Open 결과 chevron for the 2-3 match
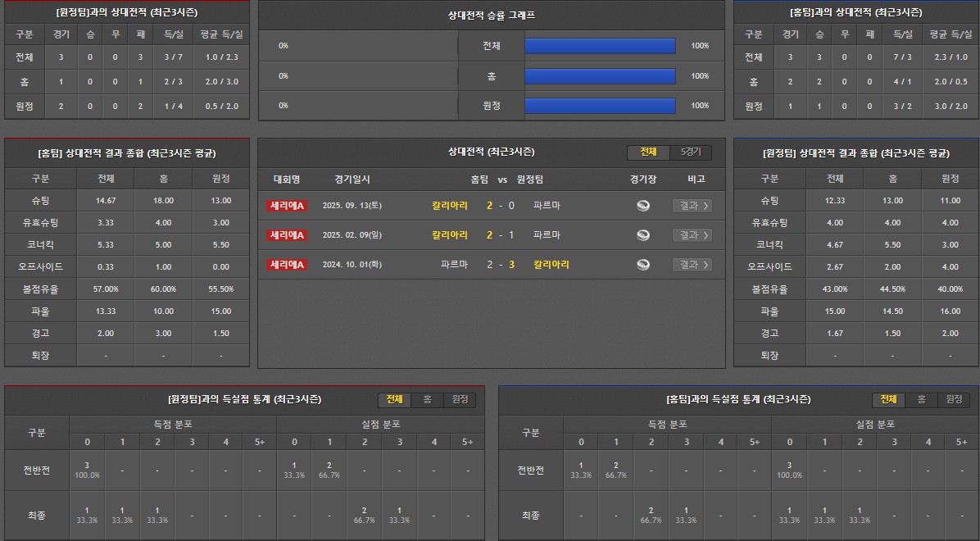The width and height of the screenshot is (980, 541). 692,265
